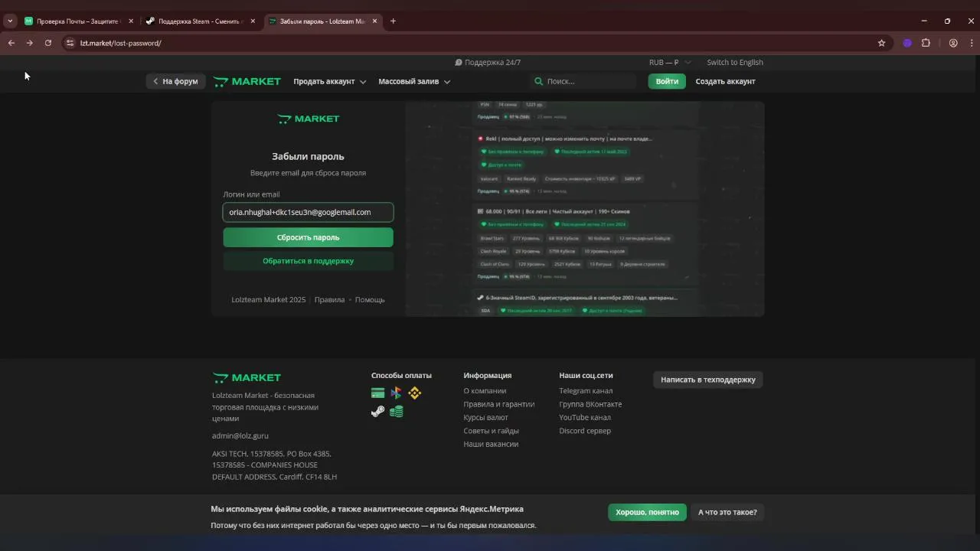This screenshot has width=980, height=551.
Task: Open the Правила link under the form
Action: click(329, 299)
